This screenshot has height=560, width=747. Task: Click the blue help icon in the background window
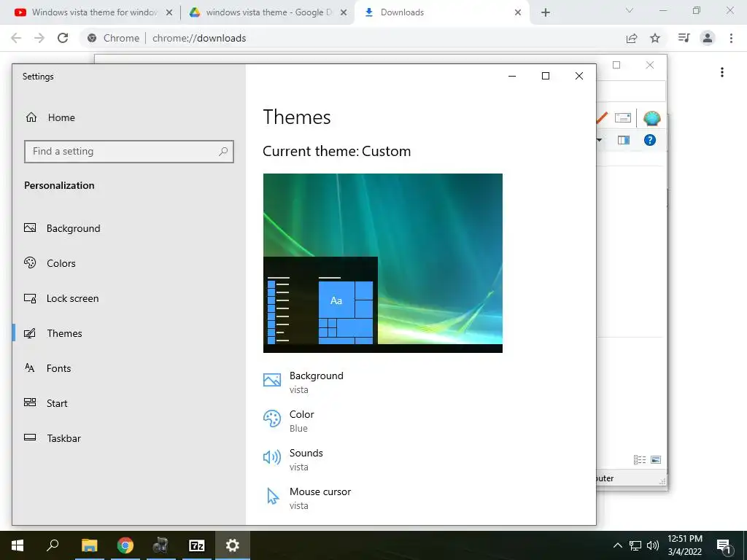650,140
